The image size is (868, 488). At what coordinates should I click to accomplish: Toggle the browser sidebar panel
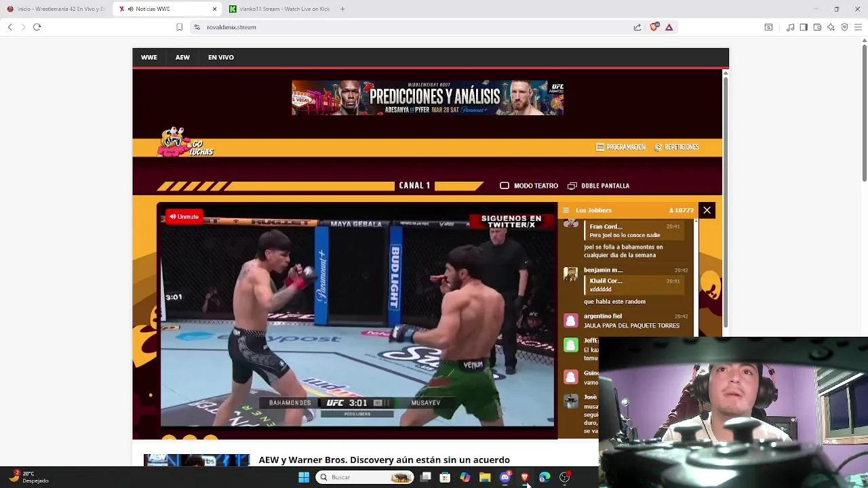[x=804, y=27]
